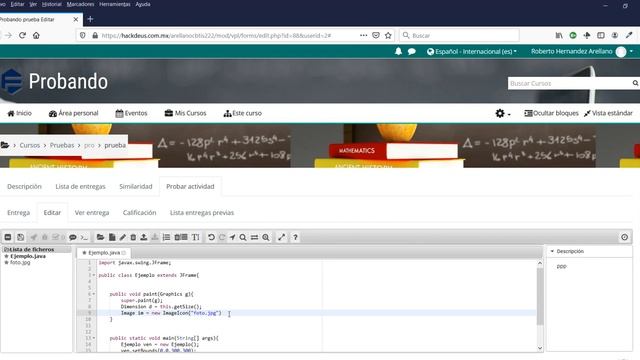The width and height of the screenshot is (640, 360).
Task: Open Firefox library icon in browser toolbar
Action: (x=559, y=36)
